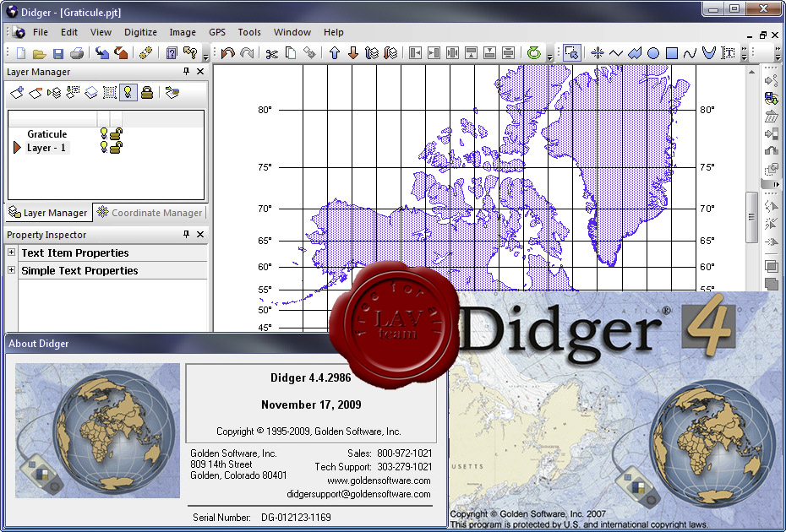This screenshot has height=532, width=786.
Task: Expand Simple Text Properties section
Action: tap(11, 270)
